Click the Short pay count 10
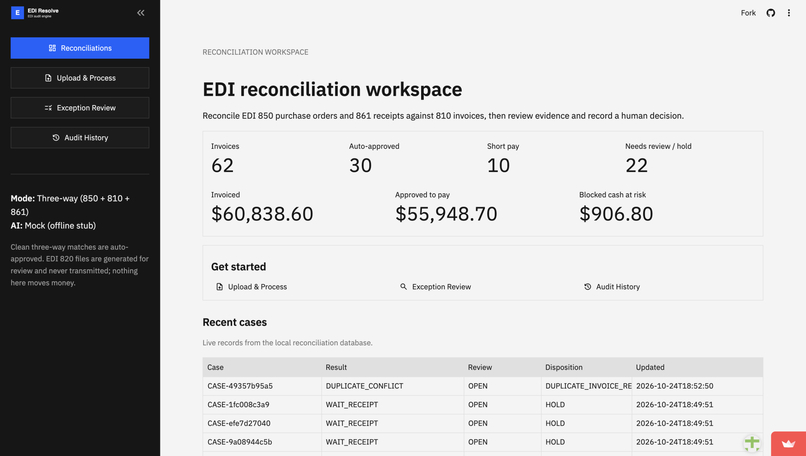806x456 pixels. tap(499, 166)
